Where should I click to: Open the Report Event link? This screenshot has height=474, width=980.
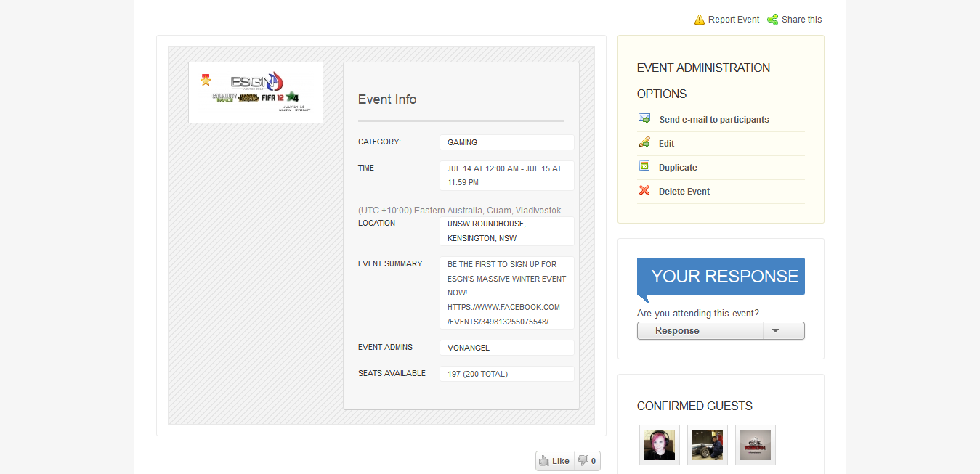coord(734,20)
